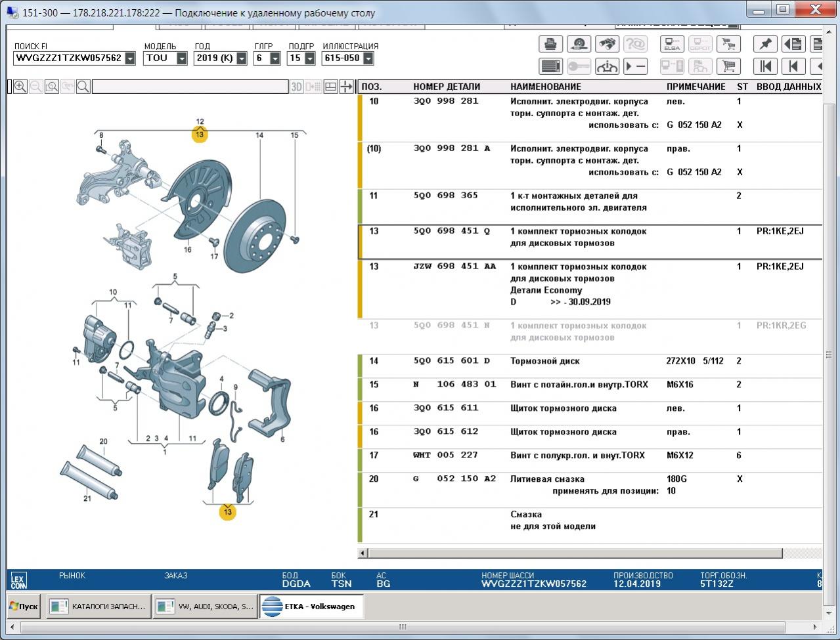Open the ГОД dropdown showing 2019 (K)
The image size is (840, 640).
tap(242, 58)
